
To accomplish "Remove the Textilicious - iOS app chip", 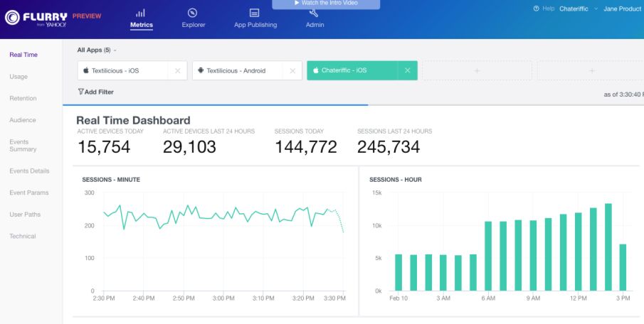I will point(178,70).
